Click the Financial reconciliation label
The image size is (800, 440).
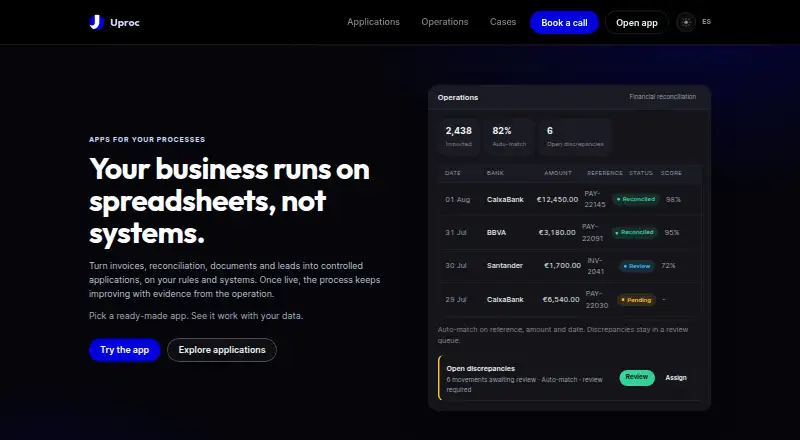point(662,96)
